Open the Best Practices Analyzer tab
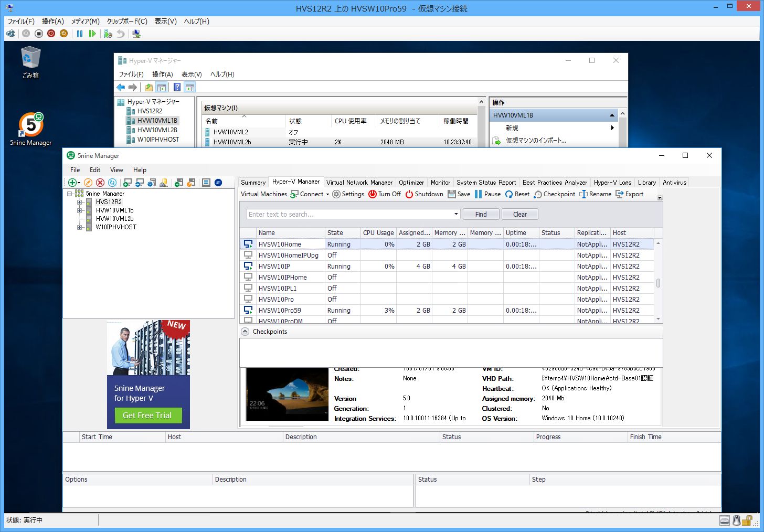 pos(555,183)
